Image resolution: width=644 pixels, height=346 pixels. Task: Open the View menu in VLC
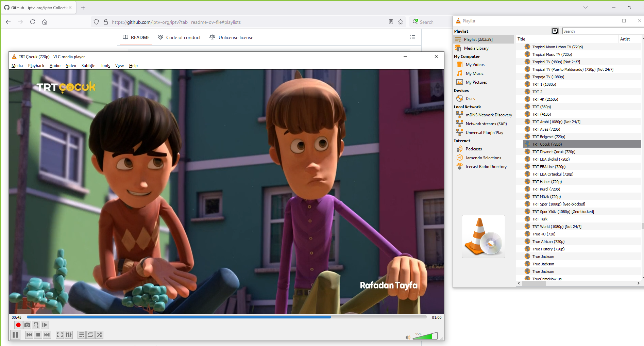pos(119,66)
